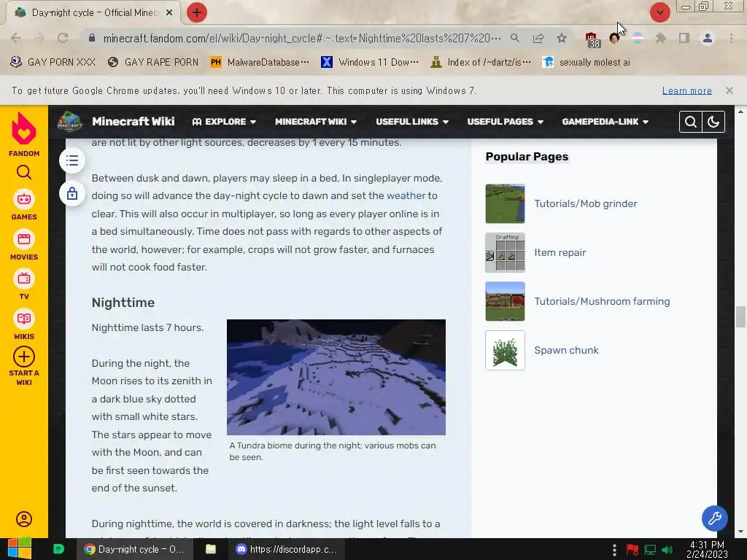
Task: Open Tutorials/Mob grinder link
Action: 586,204
